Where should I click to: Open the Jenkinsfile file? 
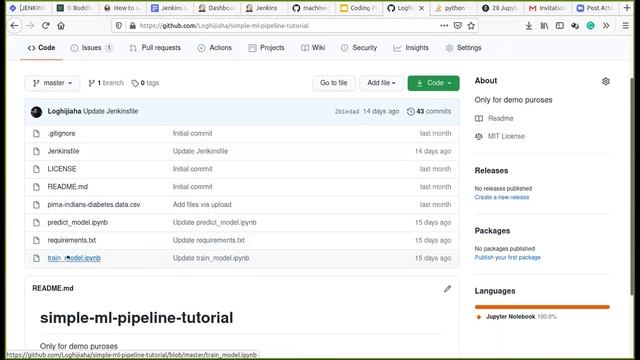[x=63, y=151]
